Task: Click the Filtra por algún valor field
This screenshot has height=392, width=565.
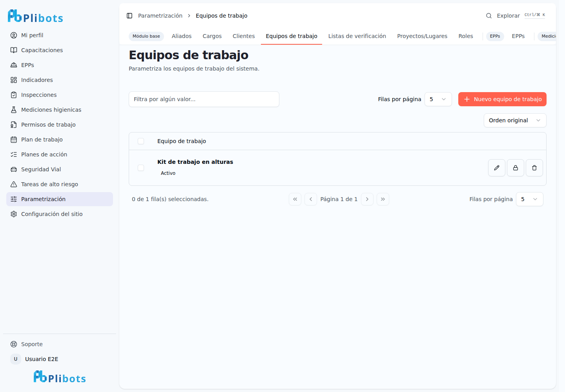Action: coord(204,99)
